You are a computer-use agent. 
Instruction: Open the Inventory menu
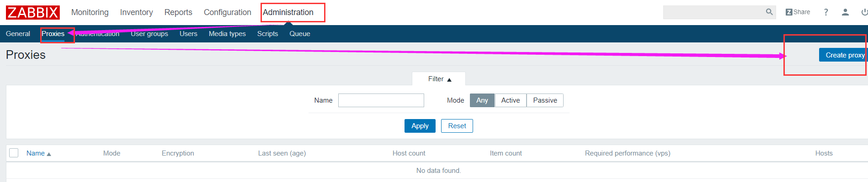click(x=137, y=12)
